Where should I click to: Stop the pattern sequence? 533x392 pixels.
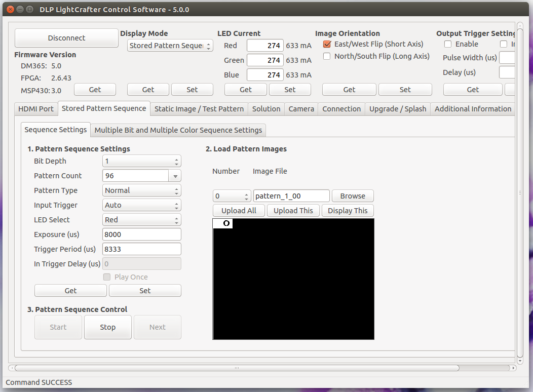108,327
